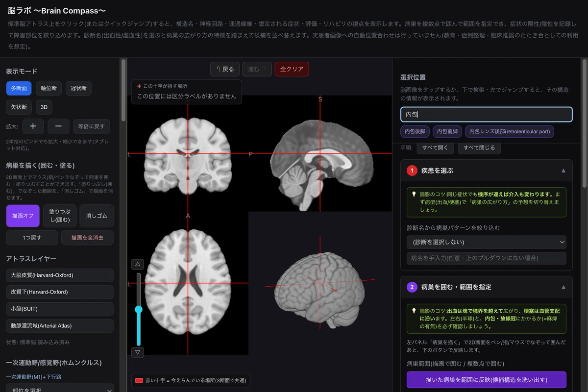
Task: Click 描画を全消去 to erase drawings
Action: point(87,238)
